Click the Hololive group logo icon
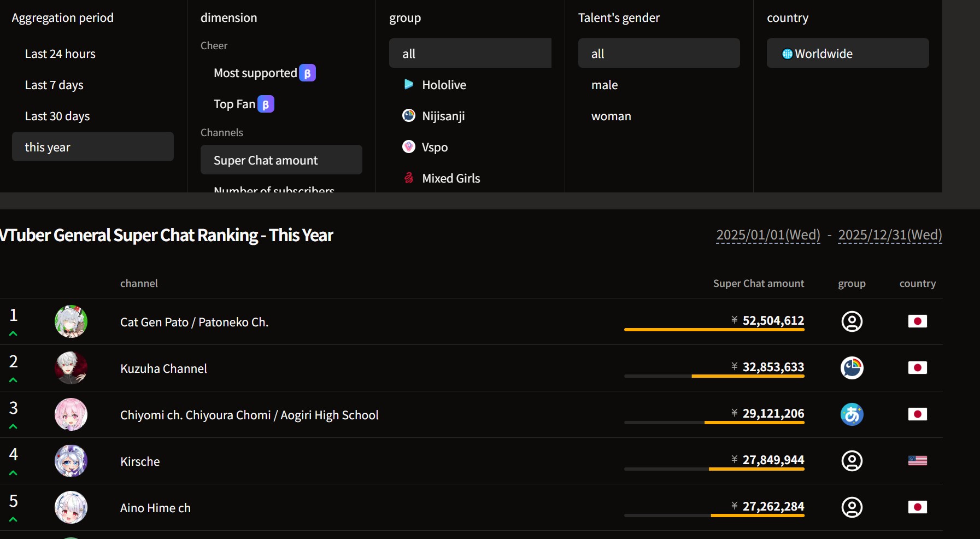 click(408, 84)
